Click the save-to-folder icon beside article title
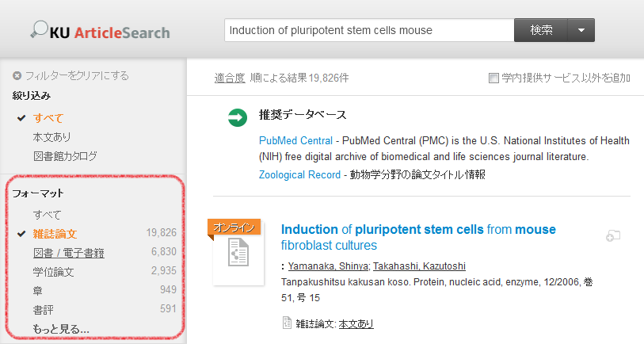This screenshot has height=344, width=644. click(x=613, y=236)
